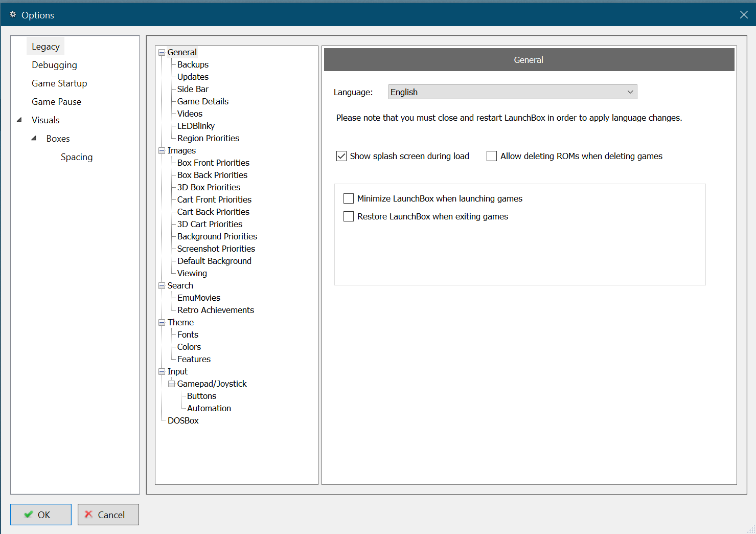This screenshot has width=756, height=534.
Task: Select Fonts under Theme
Action: coord(188,335)
